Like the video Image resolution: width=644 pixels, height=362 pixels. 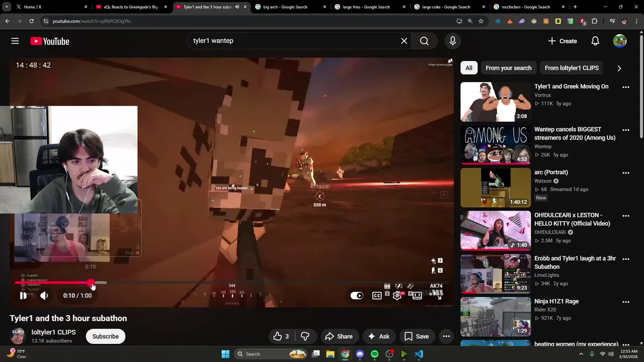[281, 336]
